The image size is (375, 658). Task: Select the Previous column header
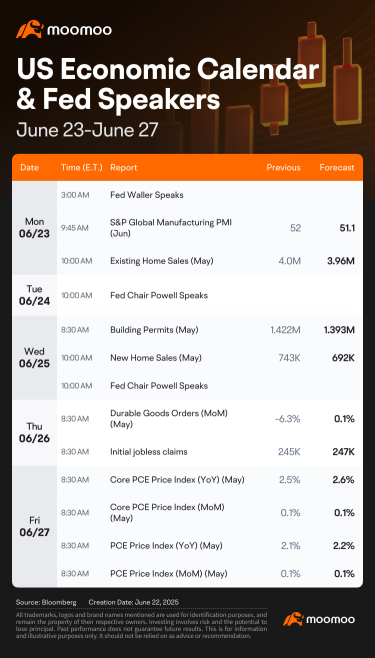[x=284, y=167]
